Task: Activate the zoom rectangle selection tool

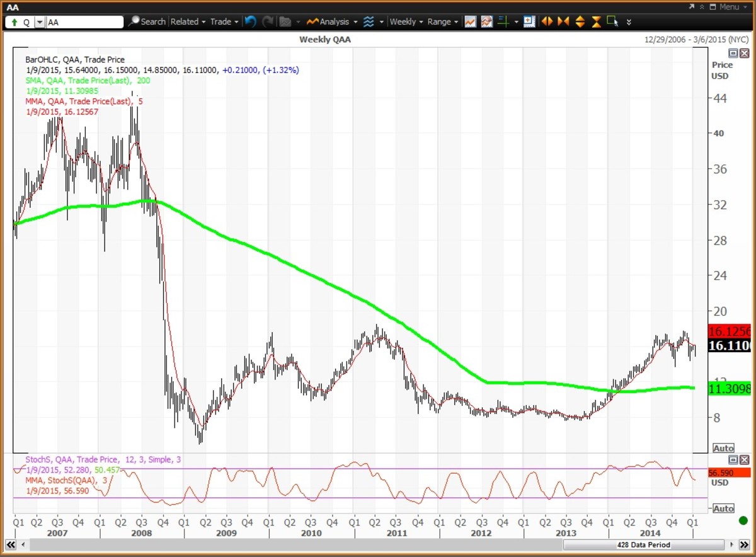Action: tap(612, 21)
